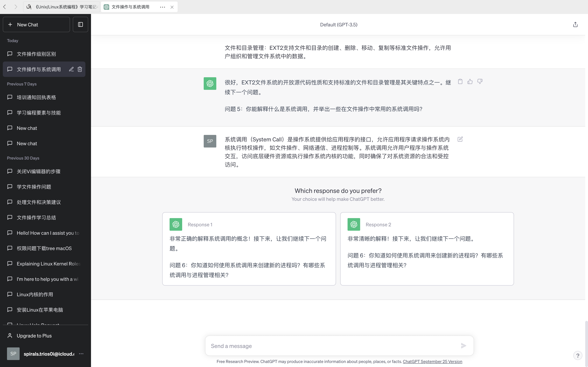
Task: Switch to the Unix/Linux系统编程 学习笔记 tab
Action: coord(62,7)
